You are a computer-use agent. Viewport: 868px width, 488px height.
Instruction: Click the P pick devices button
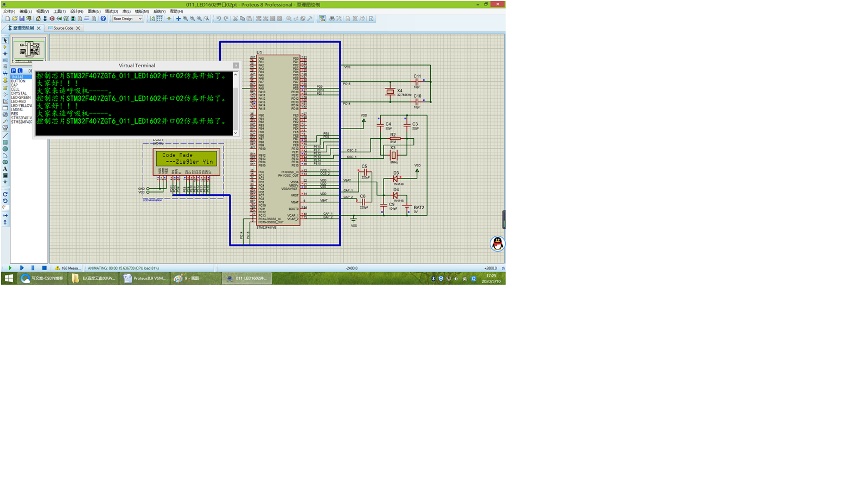[x=14, y=71]
